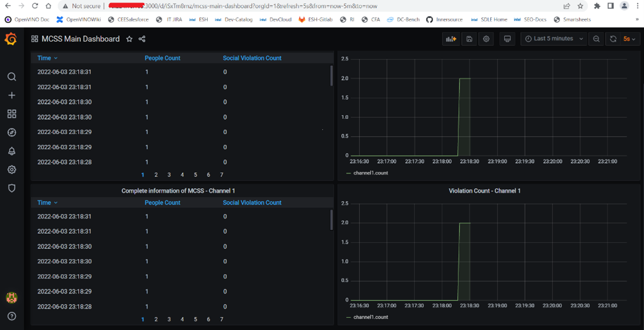
Task: Open the Alerting bell icon
Action: tap(12, 151)
